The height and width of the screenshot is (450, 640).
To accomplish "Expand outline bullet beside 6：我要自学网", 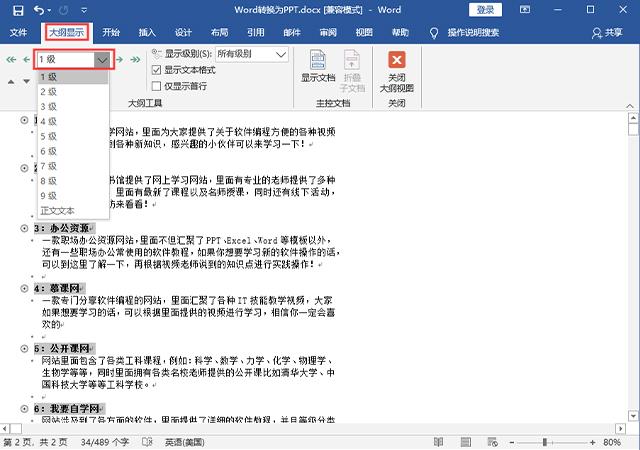I will (24, 408).
